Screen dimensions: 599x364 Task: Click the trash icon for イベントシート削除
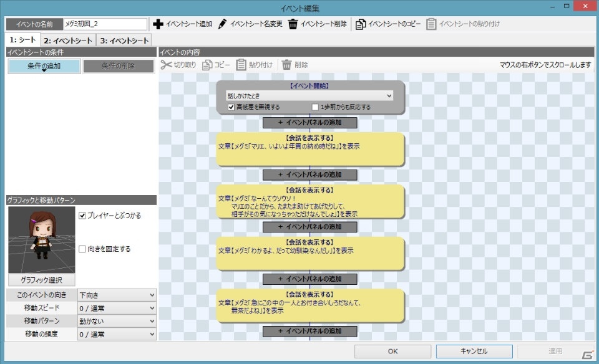(x=293, y=24)
